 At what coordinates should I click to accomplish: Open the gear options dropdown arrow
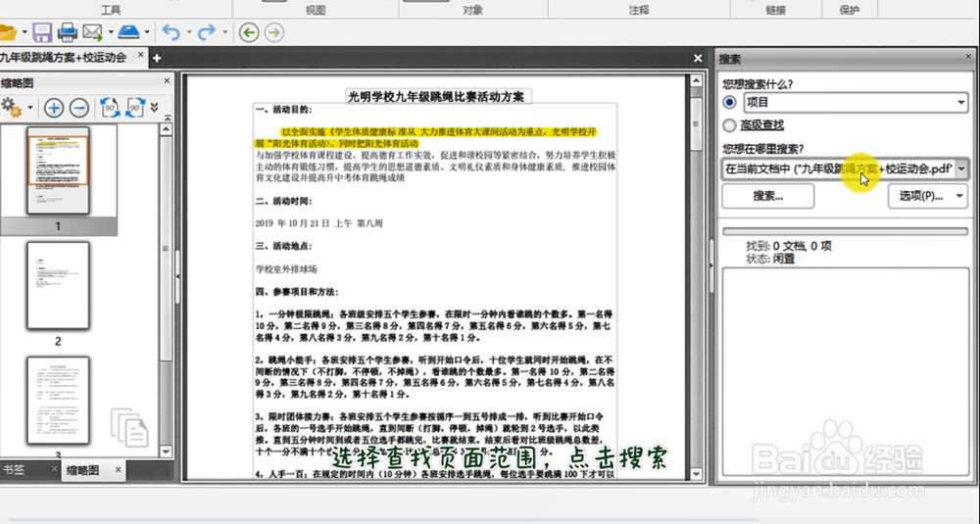click(x=30, y=108)
